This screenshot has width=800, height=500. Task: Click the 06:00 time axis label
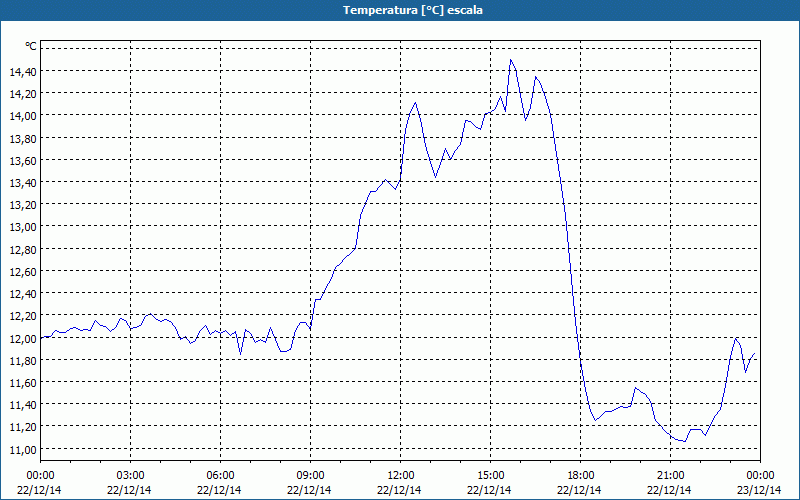pyautogui.click(x=220, y=476)
